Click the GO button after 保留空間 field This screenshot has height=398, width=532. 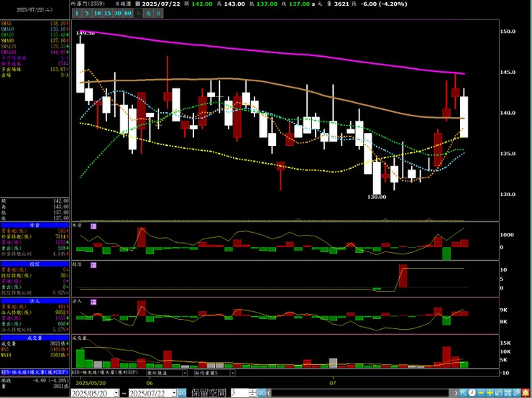coord(261,393)
